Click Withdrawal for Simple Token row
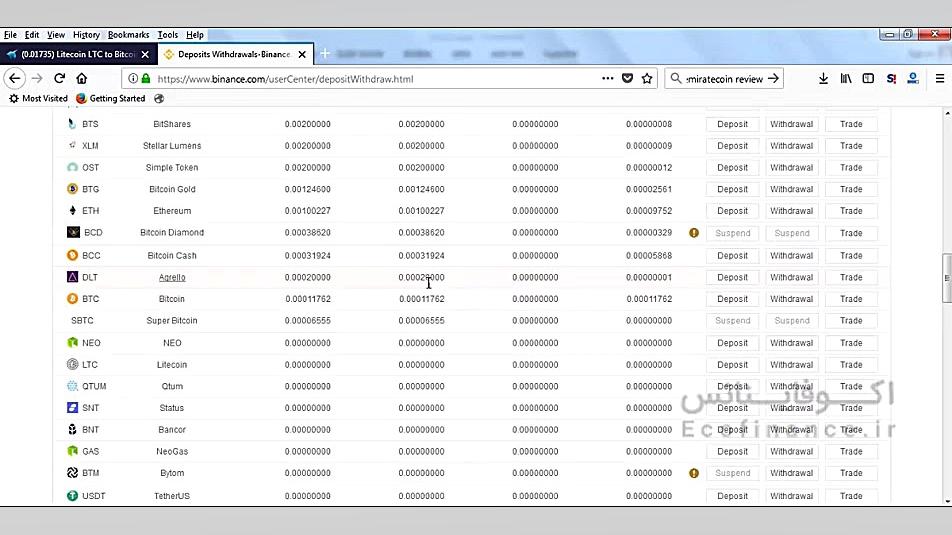The height and width of the screenshot is (535, 952). pos(791,168)
